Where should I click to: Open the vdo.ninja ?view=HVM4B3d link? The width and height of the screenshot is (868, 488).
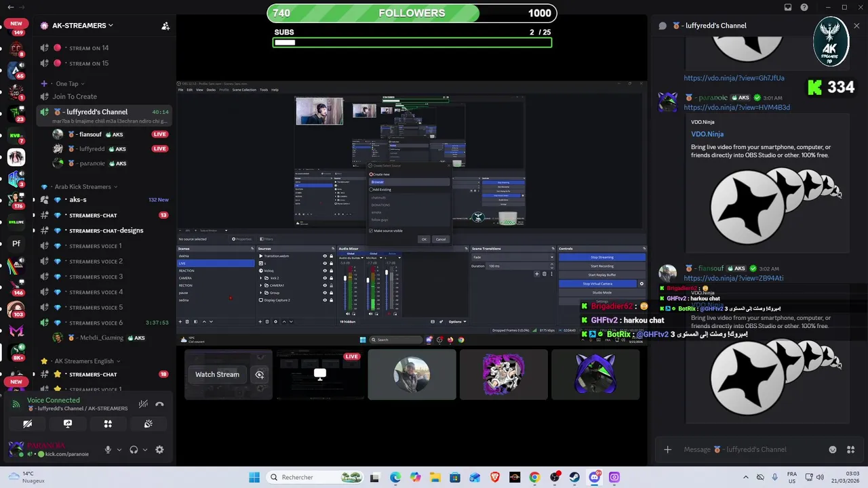(736, 108)
